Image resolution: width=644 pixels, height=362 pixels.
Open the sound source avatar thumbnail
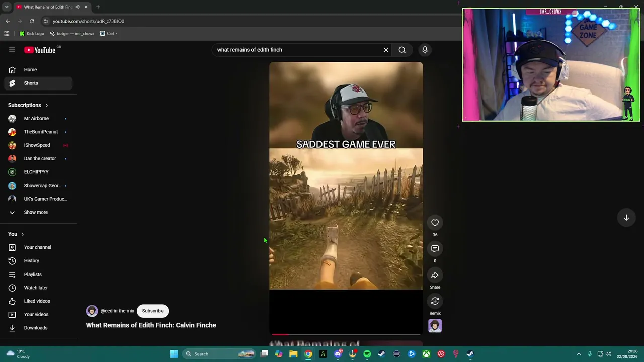click(435, 326)
